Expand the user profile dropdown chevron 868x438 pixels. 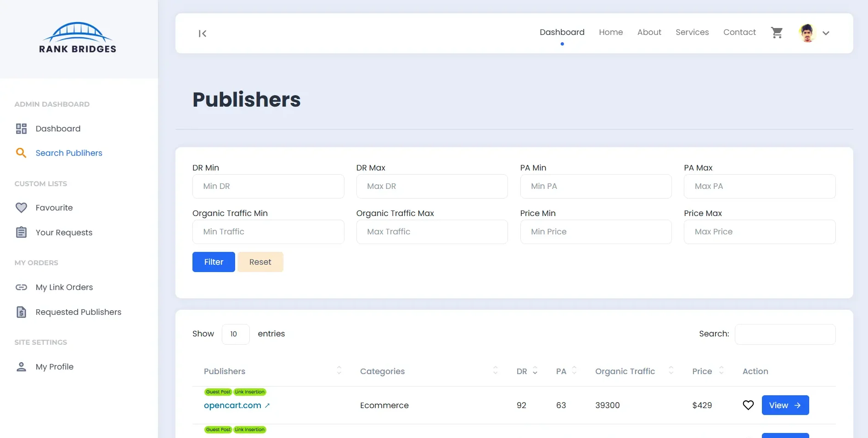[826, 33]
